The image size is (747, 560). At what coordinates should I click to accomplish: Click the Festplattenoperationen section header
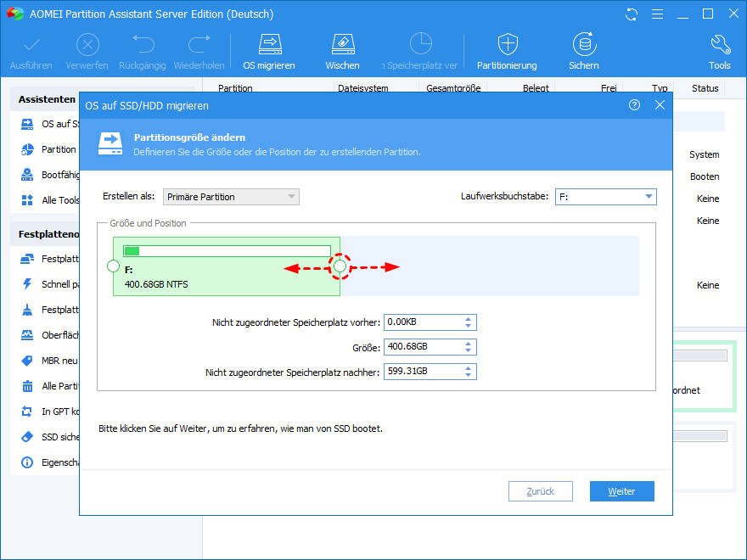pyautogui.click(x=48, y=234)
